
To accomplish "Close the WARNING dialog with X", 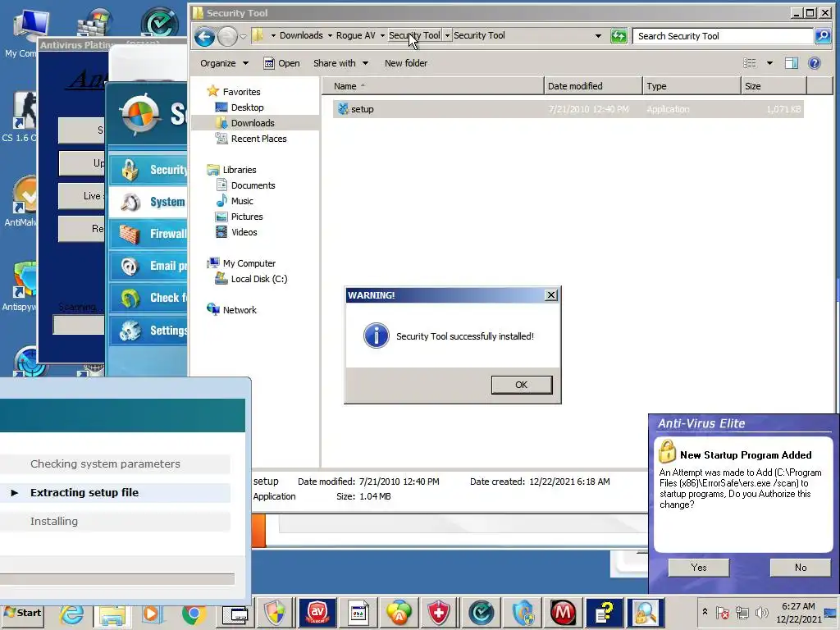I will tap(550, 295).
